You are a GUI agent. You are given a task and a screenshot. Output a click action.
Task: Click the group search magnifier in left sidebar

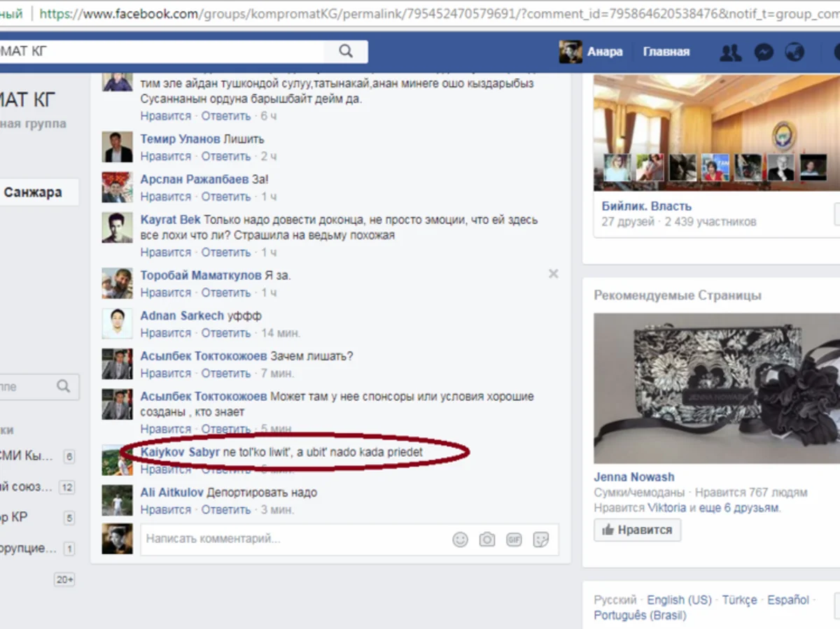[x=64, y=386]
